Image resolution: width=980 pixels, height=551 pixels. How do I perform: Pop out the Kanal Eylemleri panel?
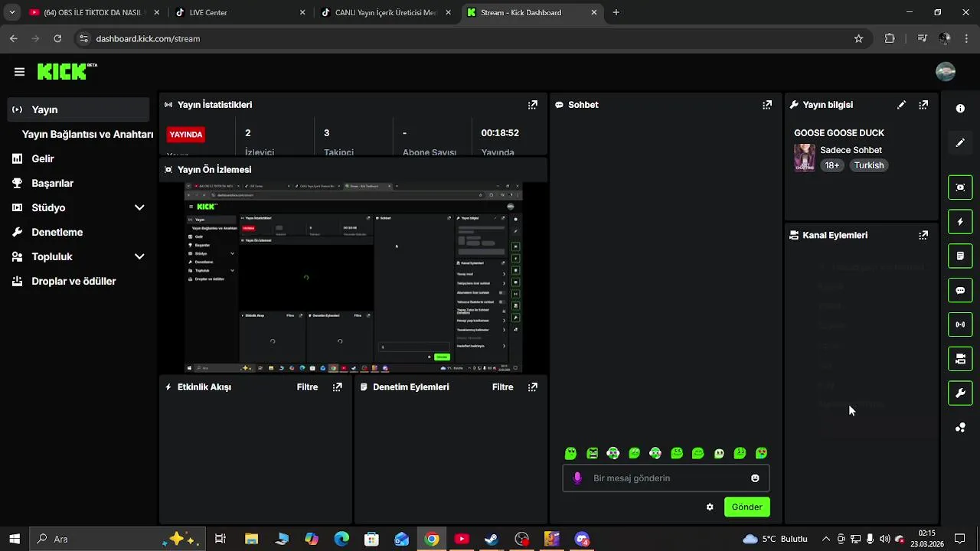pos(923,235)
